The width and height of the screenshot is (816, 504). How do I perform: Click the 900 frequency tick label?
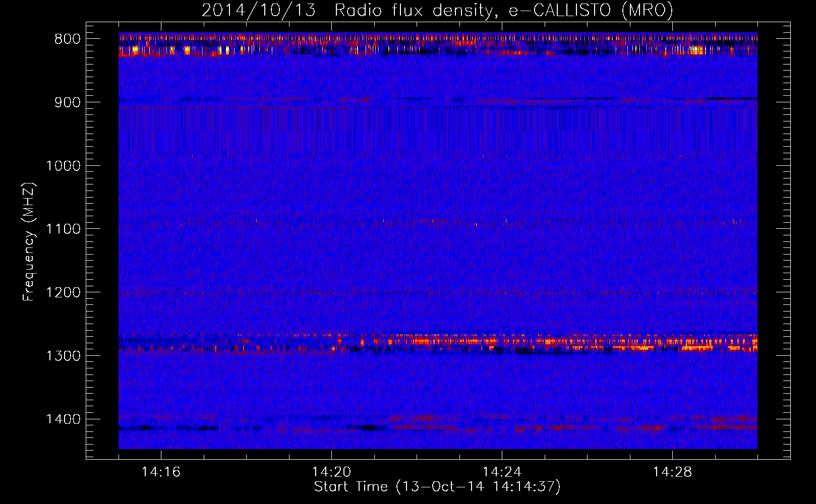pyautogui.click(x=68, y=102)
